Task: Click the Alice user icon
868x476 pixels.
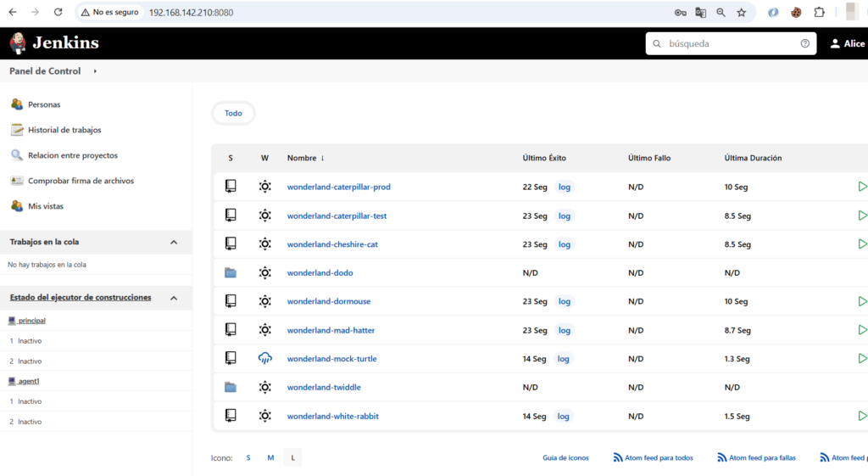Action: [835, 43]
